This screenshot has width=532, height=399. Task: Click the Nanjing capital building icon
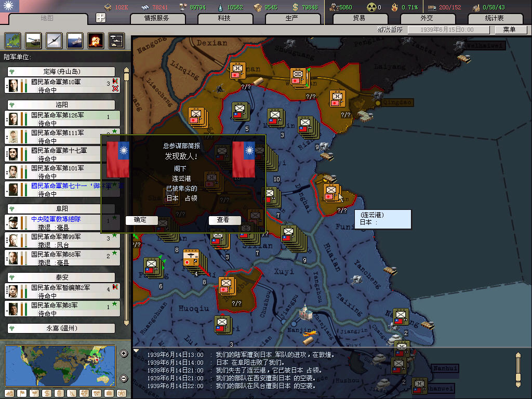click(305, 312)
